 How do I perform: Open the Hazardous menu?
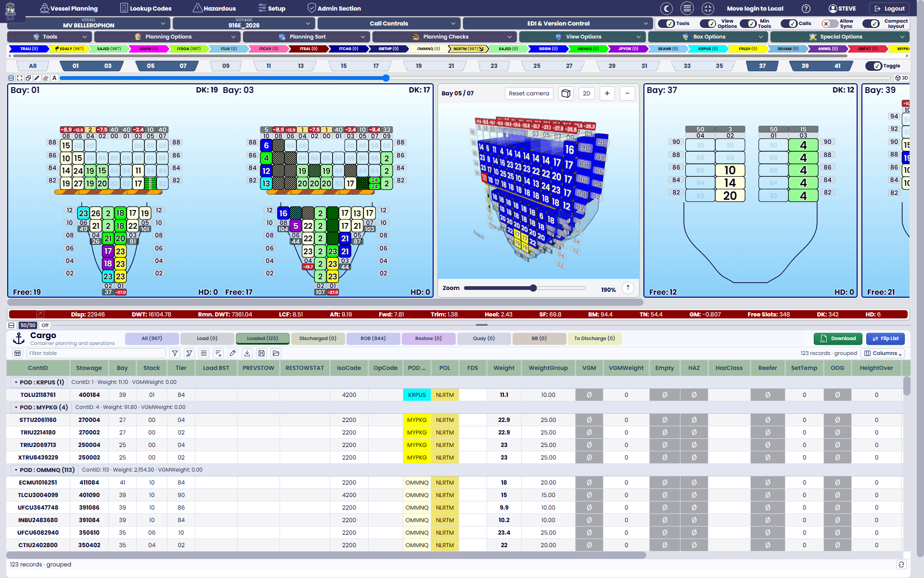[x=214, y=8]
